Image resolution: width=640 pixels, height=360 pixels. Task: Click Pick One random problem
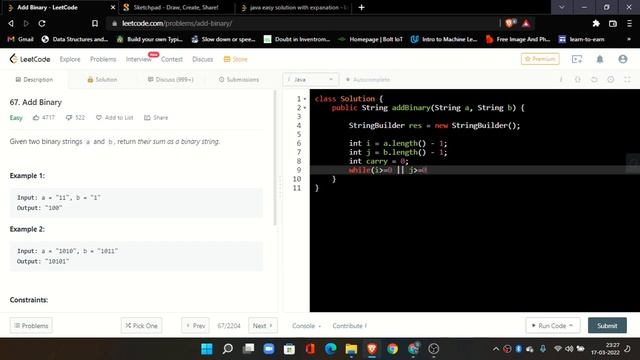tap(141, 325)
